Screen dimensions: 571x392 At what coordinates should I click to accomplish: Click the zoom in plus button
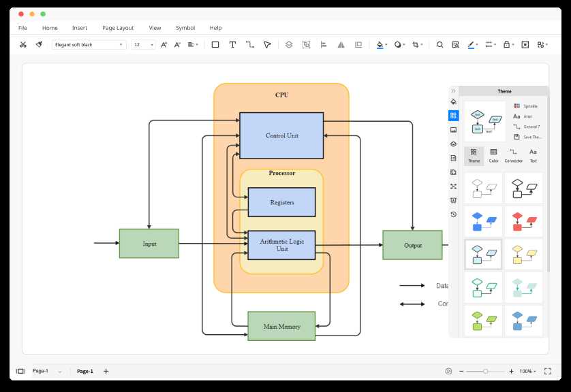(x=511, y=372)
